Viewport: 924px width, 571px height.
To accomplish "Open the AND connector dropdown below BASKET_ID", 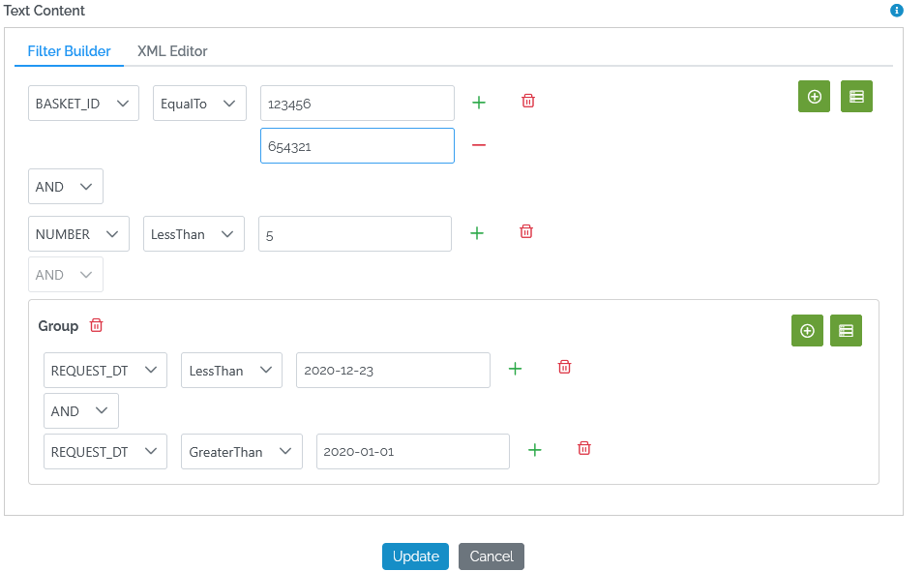I will coord(65,186).
